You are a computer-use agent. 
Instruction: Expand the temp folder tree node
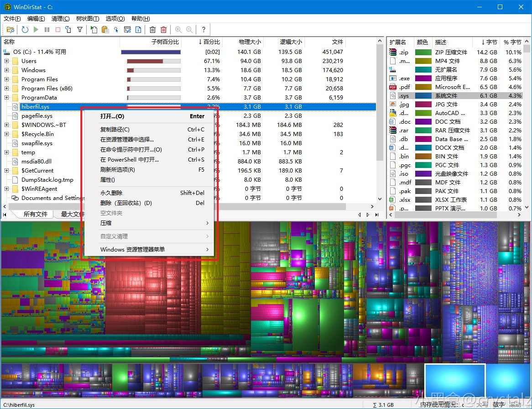pos(6,152)
